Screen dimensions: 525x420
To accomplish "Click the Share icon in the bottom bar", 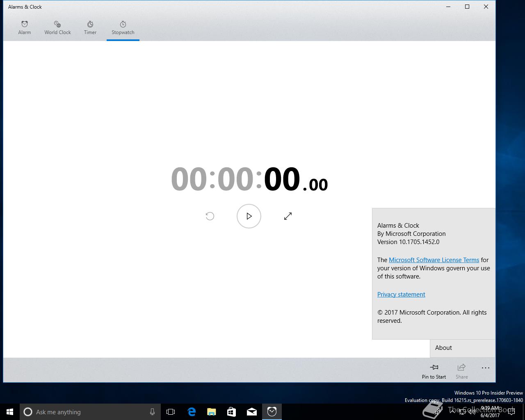I will coord(461,371).
